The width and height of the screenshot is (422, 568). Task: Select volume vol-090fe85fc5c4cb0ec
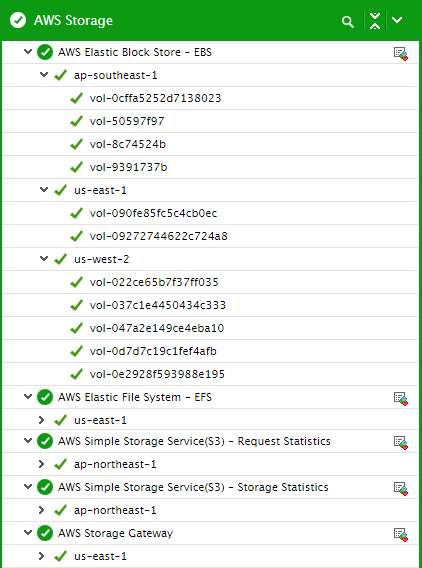(154, 213)
